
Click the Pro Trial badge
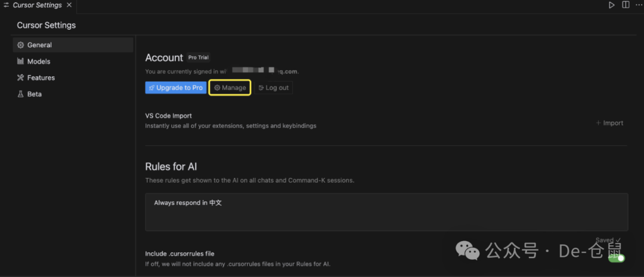coord(199,57)
